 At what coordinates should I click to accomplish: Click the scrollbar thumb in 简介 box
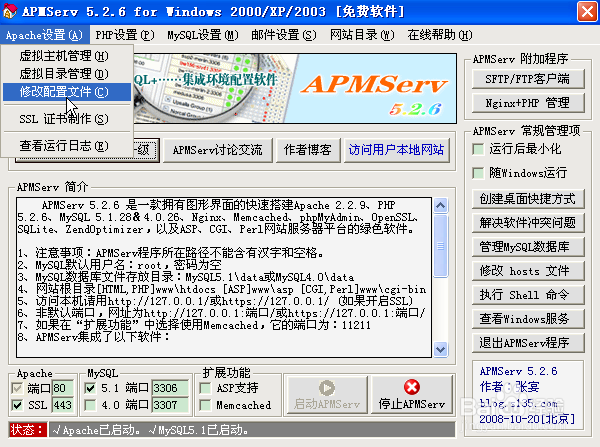441,246
